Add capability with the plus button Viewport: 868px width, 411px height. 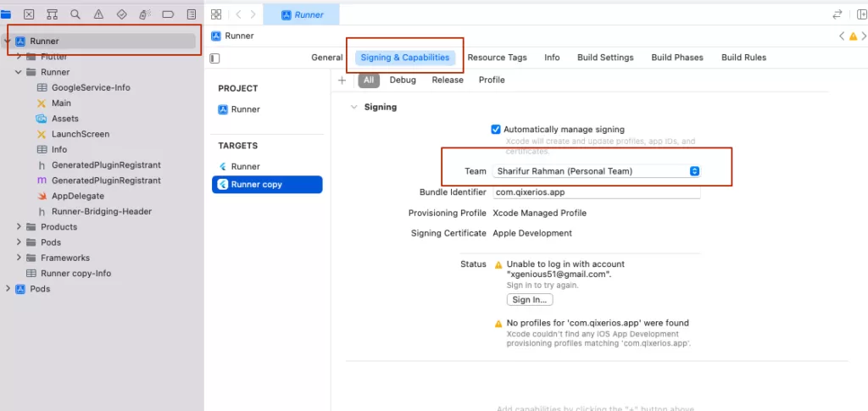coord(342,81)
